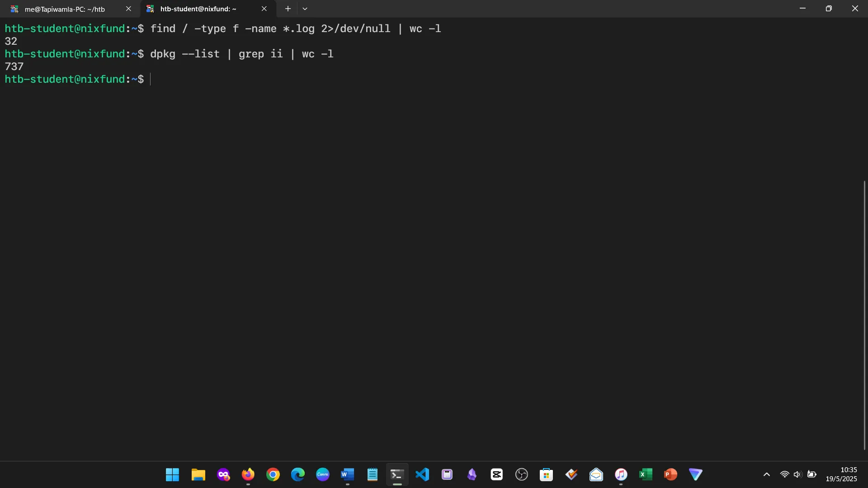Click the terminal vertical scrollbar

pyautogui.click(x=864, y=315)
